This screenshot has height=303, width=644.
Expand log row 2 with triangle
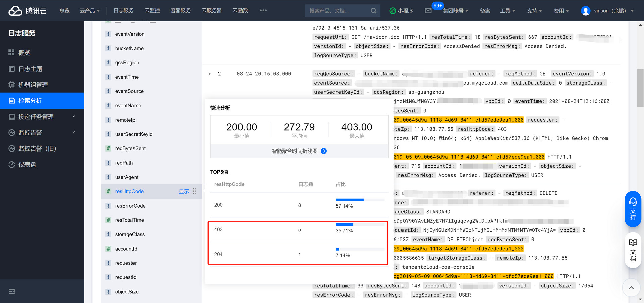(x=210, y=74)
